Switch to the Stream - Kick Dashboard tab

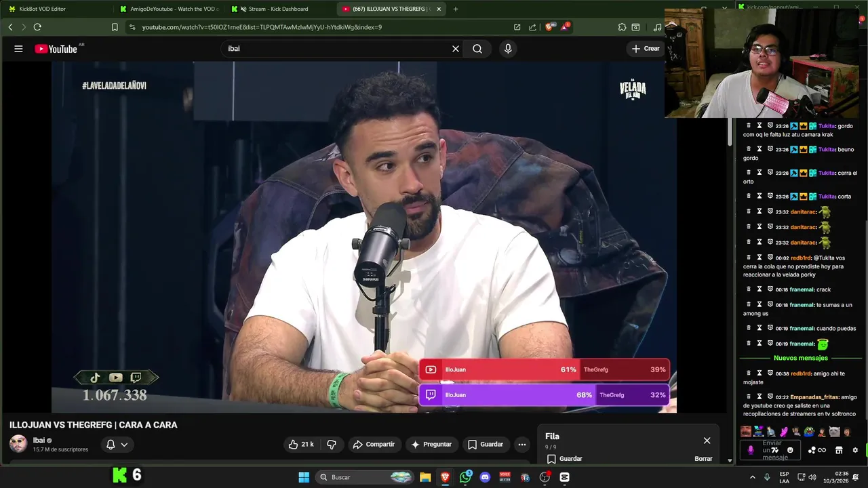click(279, 9)
